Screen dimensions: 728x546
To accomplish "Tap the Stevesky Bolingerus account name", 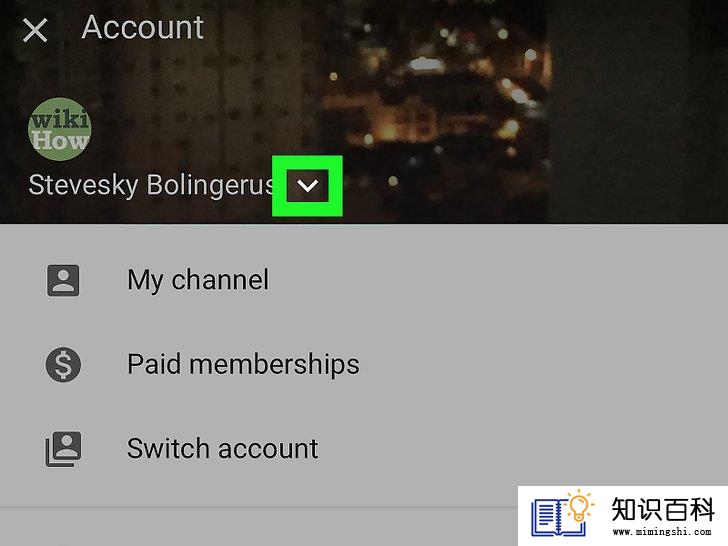I will [x=151, y=185].
